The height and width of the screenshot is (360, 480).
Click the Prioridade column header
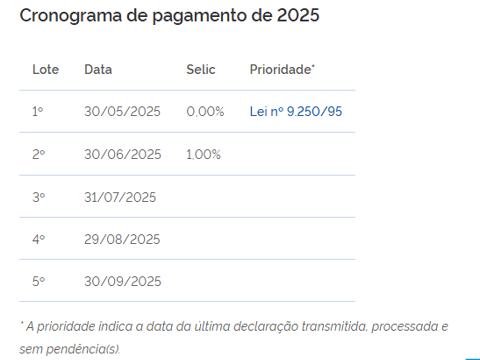point(280,69)
